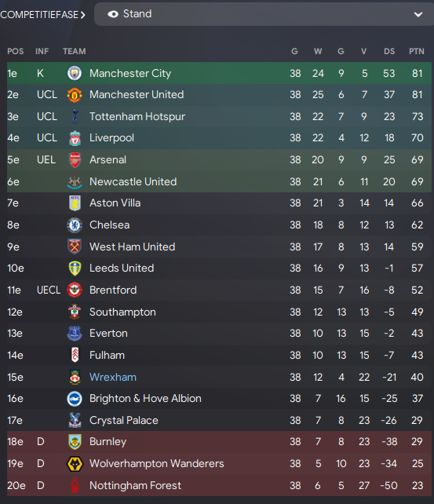The image size is (434, 504).
Task: Sort table by PTN column header
Action: [416, 52]
